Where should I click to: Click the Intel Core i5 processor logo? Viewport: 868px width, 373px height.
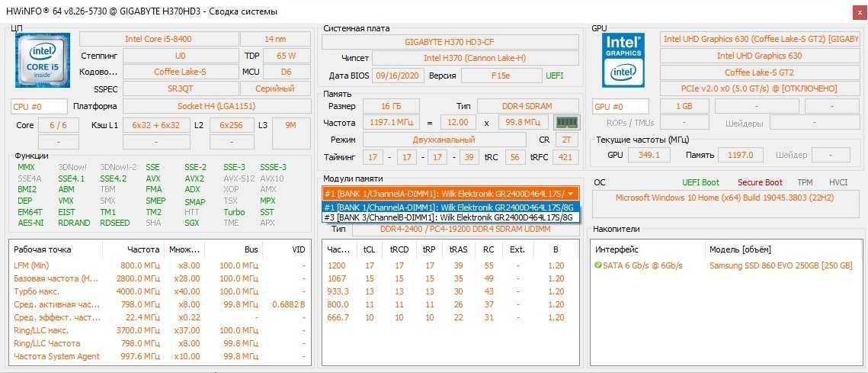[x=43, y=59]
